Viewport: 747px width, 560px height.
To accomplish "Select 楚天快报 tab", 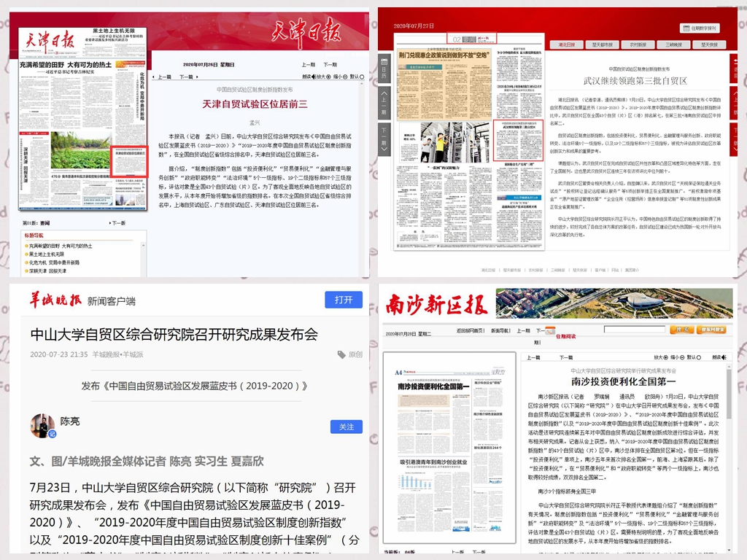I will coord(709,44).
